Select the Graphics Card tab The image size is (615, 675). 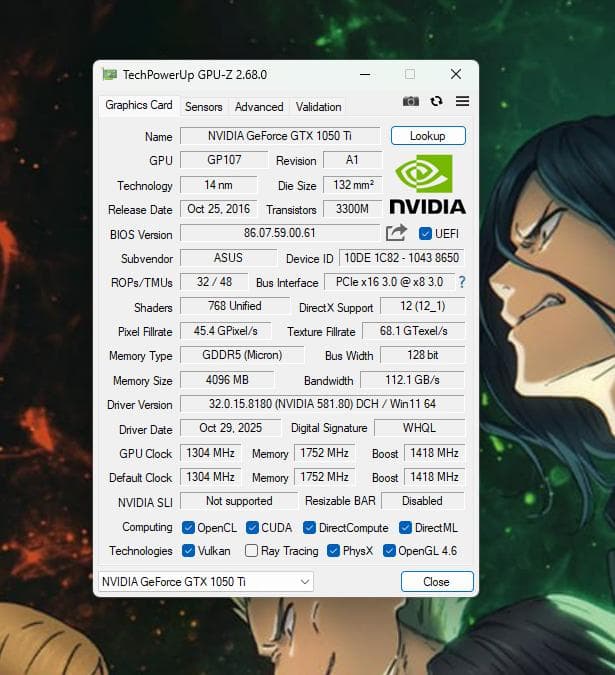tap(139, 105)
